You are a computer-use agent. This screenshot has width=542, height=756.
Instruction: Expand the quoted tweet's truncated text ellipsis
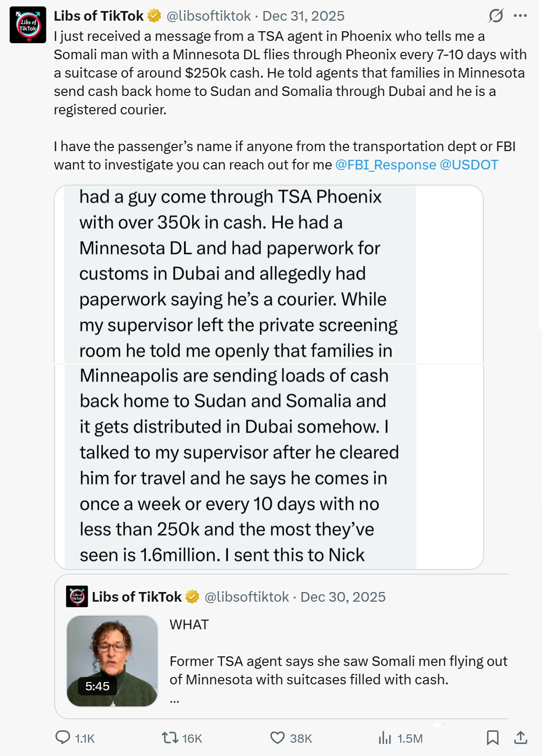pos(174,700)
